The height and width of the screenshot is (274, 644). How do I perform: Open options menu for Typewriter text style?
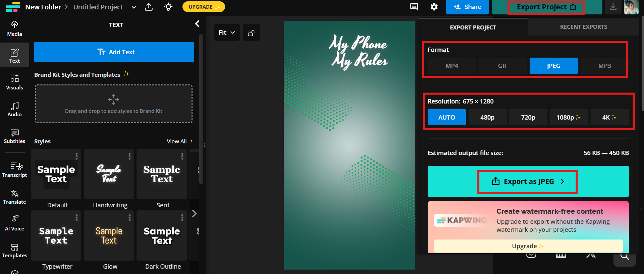click(x=76, y=217)
